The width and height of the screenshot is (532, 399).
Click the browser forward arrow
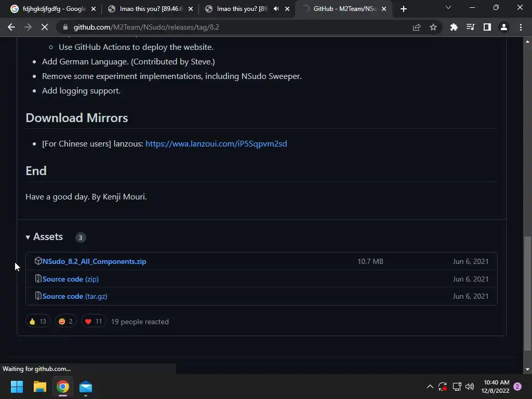click(x=28, y=27)
